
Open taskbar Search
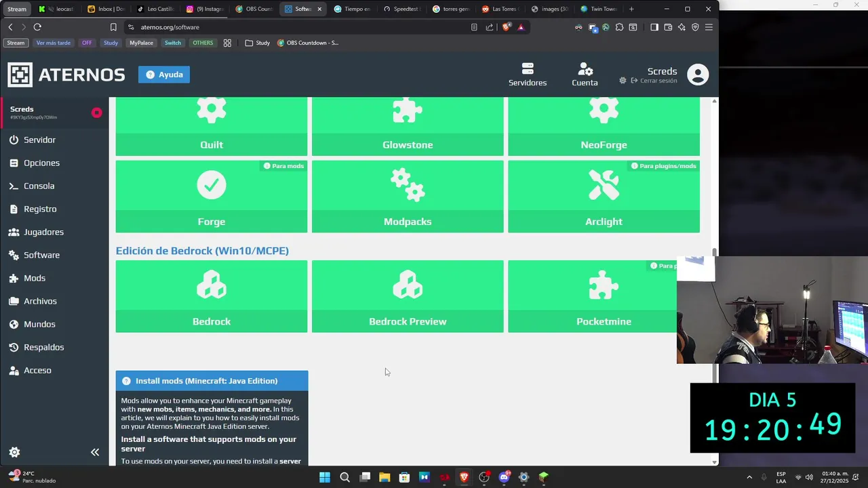click(344, 477)
